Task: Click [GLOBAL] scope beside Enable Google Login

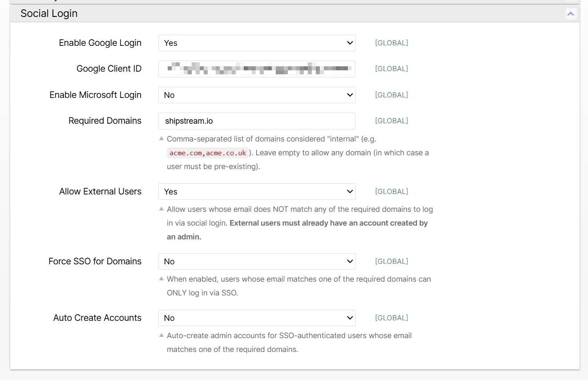Action: (391, 43)
